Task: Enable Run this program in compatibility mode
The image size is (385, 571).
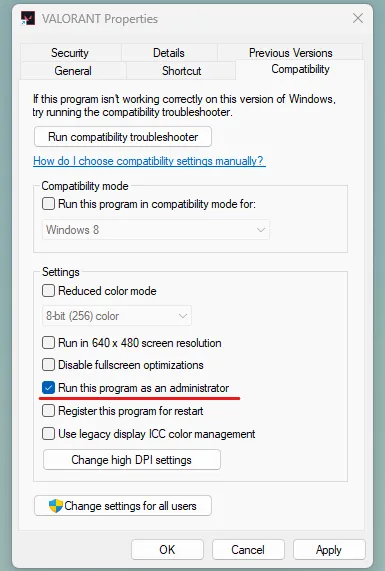Action: point(48,204)
